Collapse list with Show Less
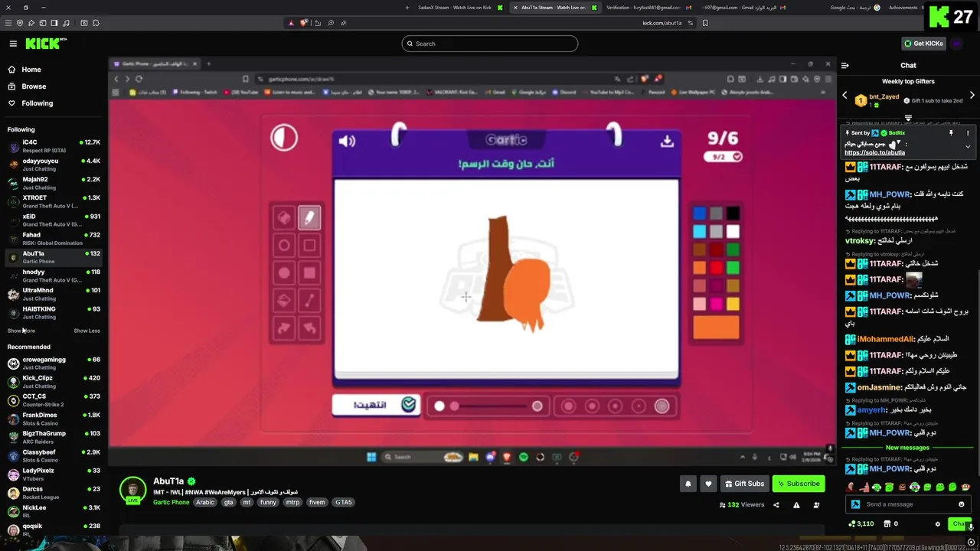Screen dimensions: 980x551 coord(87,331)
